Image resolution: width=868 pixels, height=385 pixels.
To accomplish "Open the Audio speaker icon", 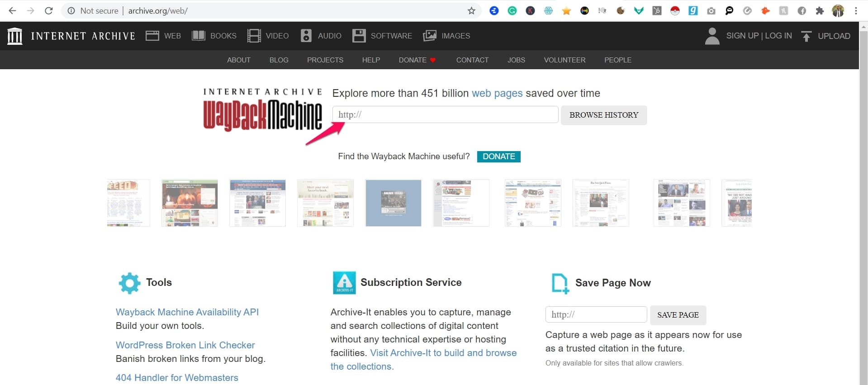I will (306, 36).
